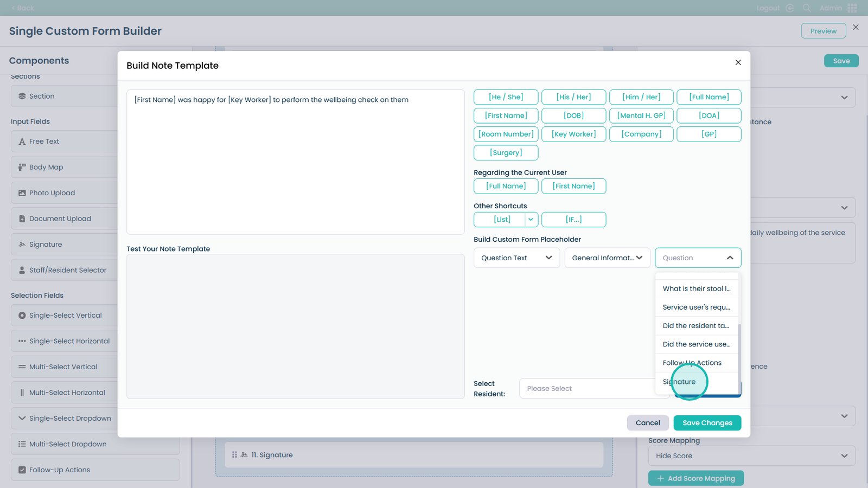Screen dimensions: 868x488
Task: Click the Free Text component icon
Action: [x=22, y=142]
